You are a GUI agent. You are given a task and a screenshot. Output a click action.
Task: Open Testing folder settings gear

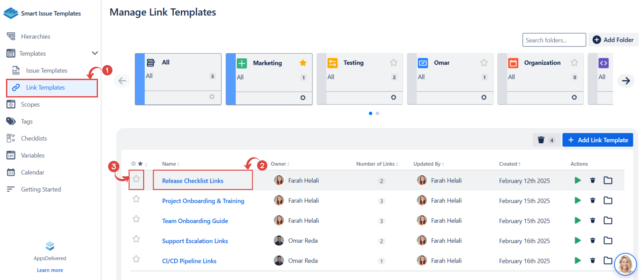(394, 97)
